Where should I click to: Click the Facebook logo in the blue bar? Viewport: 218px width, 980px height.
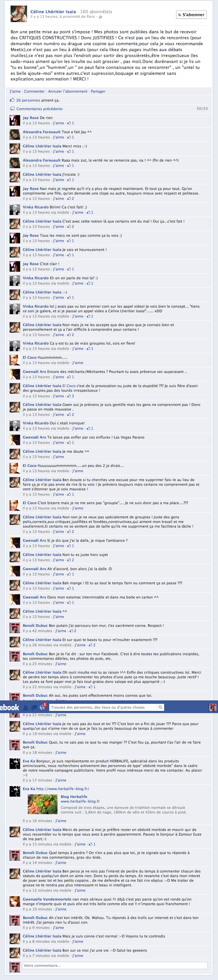point(10,707)
